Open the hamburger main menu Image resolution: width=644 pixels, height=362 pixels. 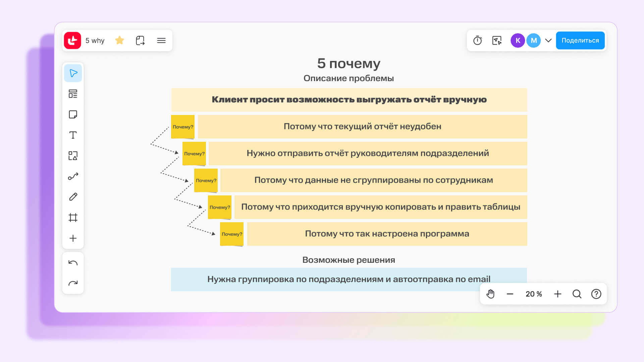161,41
